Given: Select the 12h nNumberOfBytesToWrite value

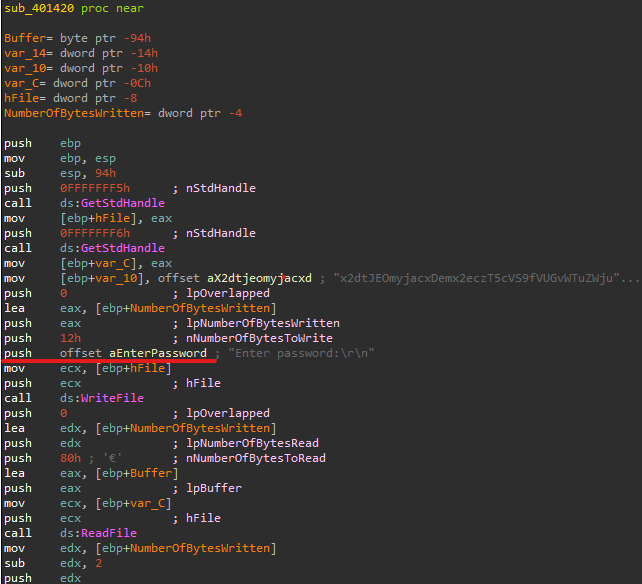Looking at the screenshot, I should point(70,338).
